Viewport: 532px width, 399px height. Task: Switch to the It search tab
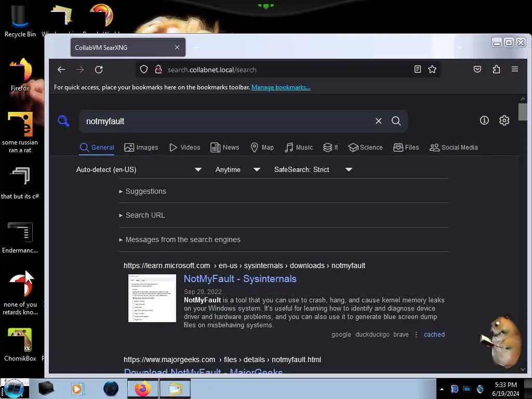tap(330, 147)
